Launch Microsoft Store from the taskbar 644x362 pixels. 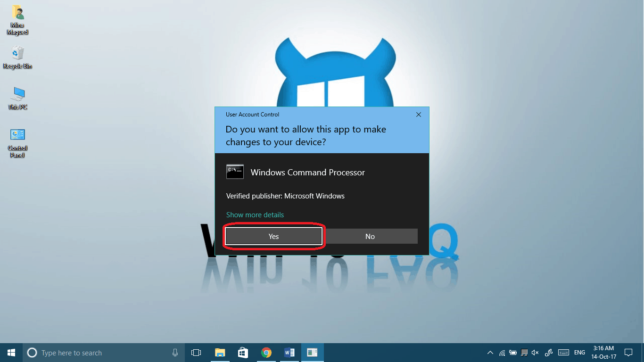pos(243,353)
